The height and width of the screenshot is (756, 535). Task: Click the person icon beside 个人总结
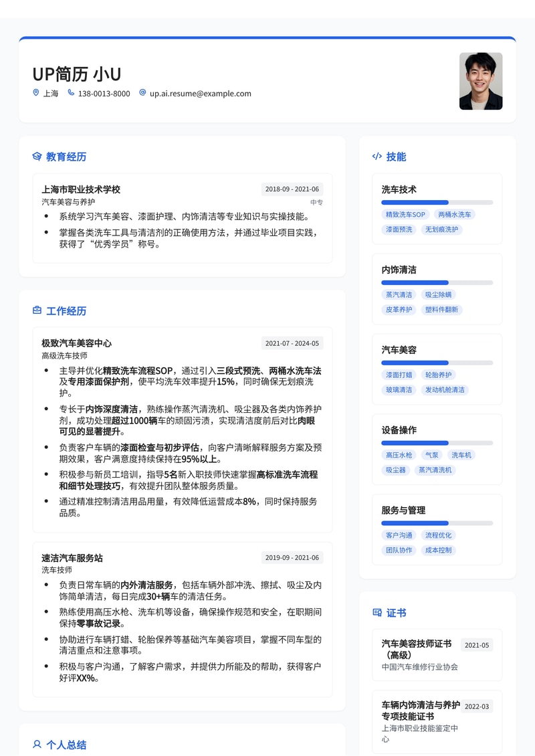[37, 745]
